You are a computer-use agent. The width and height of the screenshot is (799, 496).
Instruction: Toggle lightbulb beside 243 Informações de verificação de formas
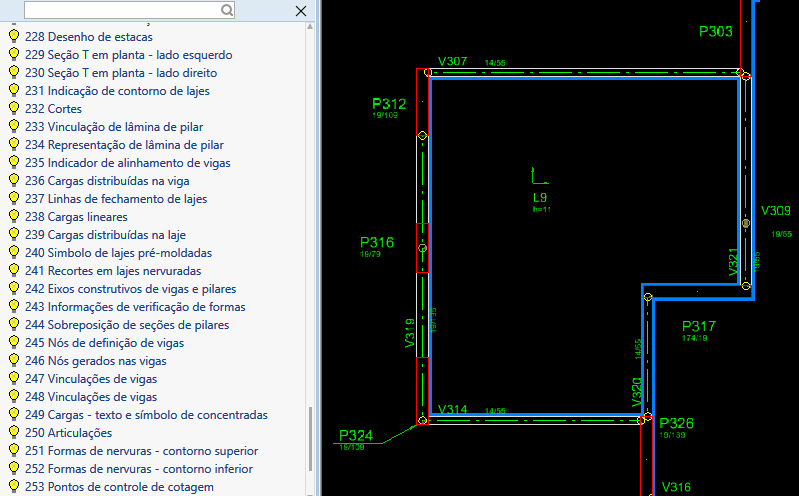(14, 307)
